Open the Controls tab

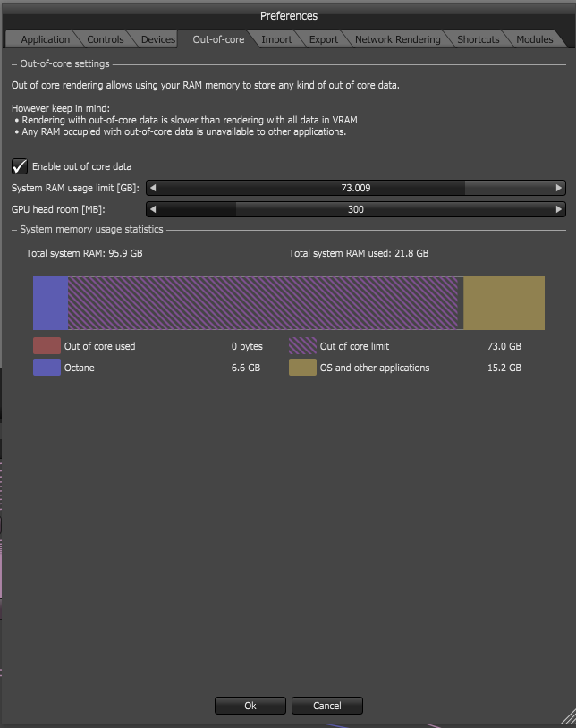point(106,39)
